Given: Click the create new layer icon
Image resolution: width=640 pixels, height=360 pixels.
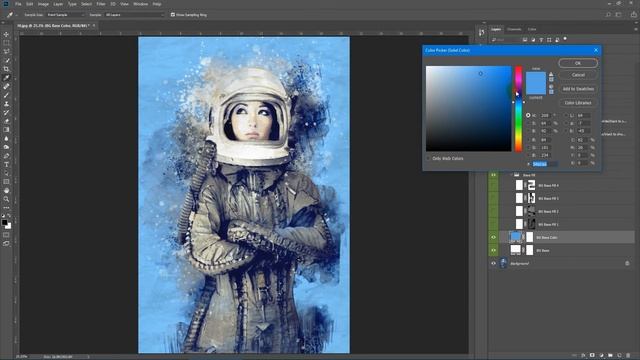Looking at the screenshot, I should [619, 356].
